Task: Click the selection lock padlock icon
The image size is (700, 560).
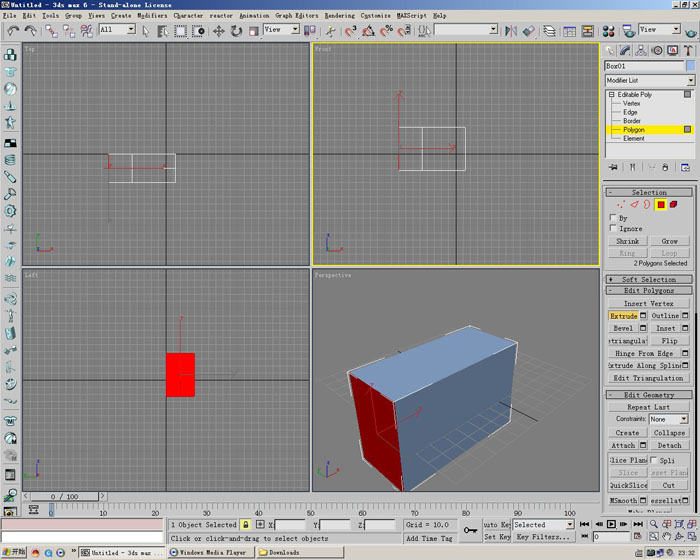Action: pos(245,524)
